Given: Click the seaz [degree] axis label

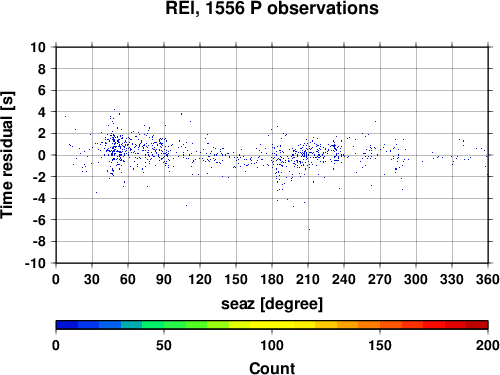Looking at the screenshot, I should coord(272,304).
